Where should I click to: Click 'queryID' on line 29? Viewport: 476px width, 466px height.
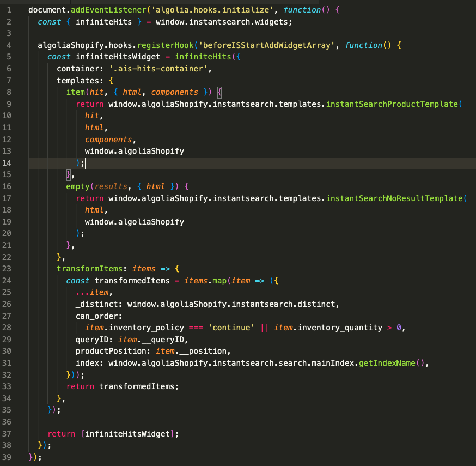[91, 339]
